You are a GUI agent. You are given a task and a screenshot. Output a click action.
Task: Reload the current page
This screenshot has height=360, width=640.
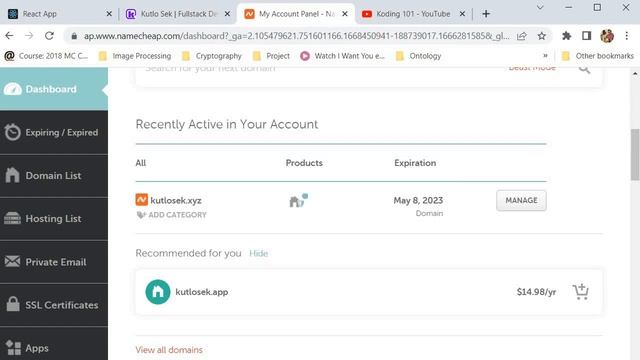pos(49,36)
